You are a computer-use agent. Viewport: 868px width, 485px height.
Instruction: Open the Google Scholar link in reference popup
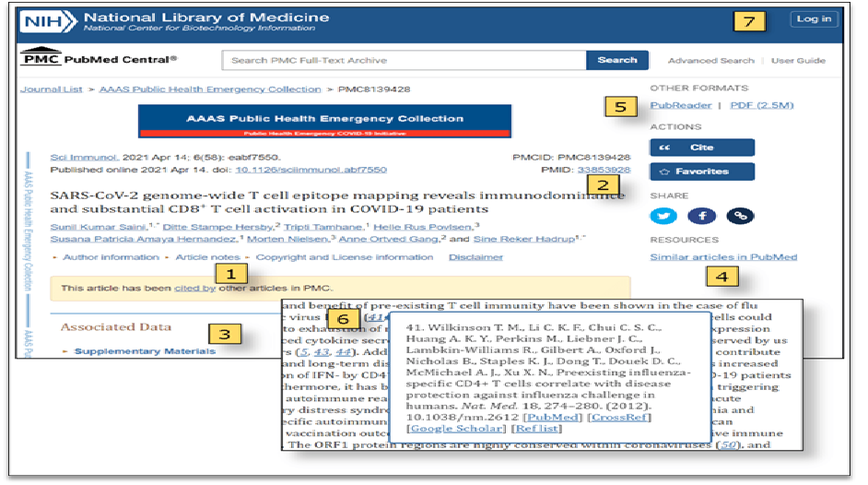coord(456,429)
